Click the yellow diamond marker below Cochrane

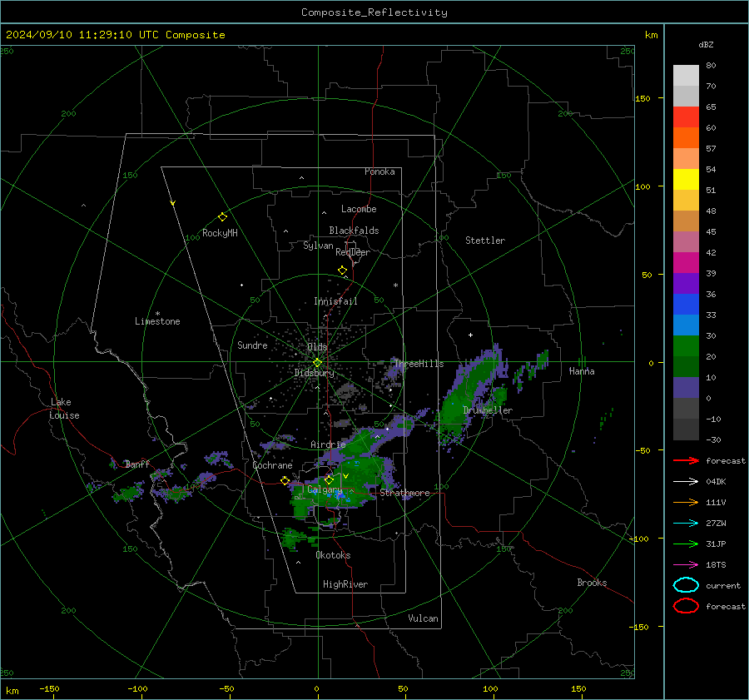[x=285, y=480]
